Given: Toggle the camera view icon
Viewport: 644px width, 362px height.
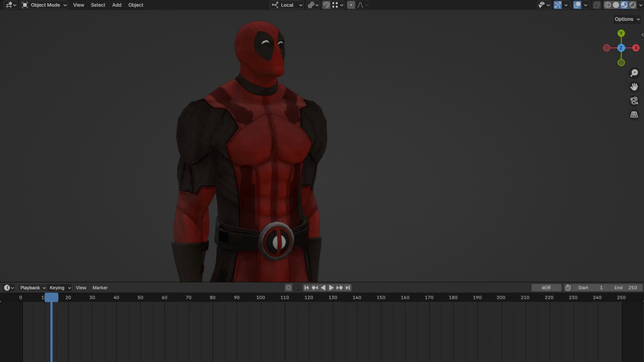Looking at the screenshot, I should pos(634,101).
